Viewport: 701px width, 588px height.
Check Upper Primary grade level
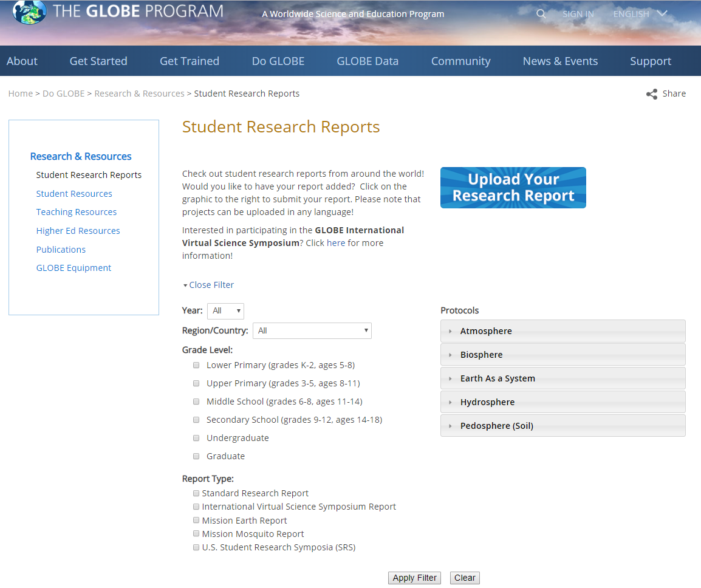[x=196, y=383]
